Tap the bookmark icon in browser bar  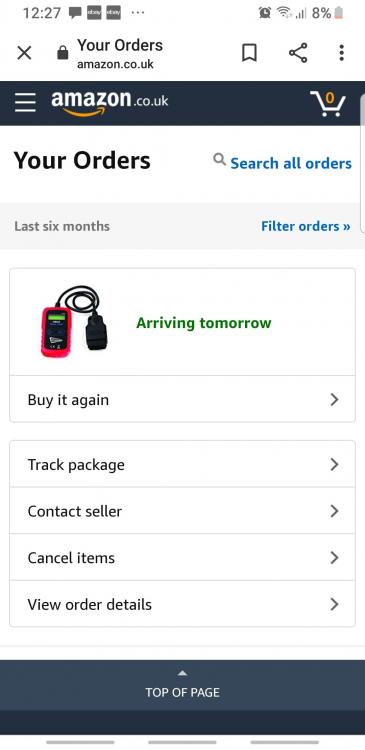[x=249, y=53]
